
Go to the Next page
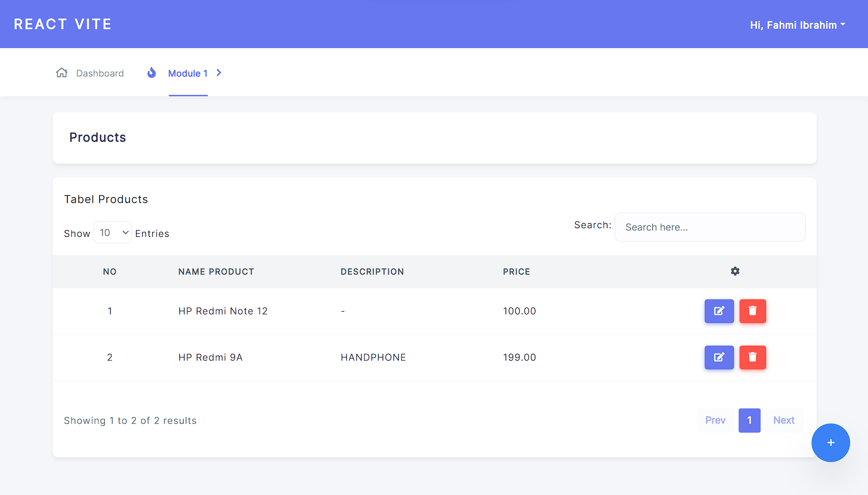[784, 420]
